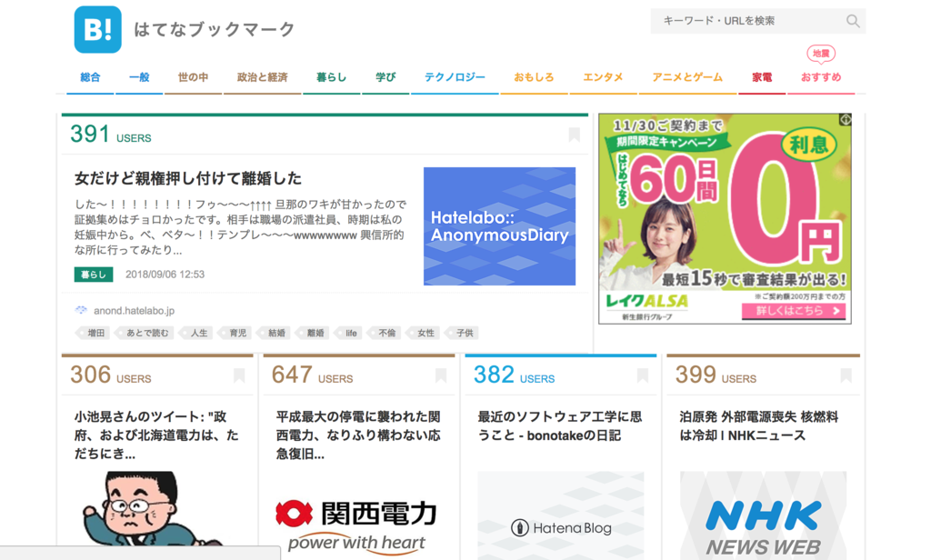Open the 泊原発 外部電源喪失 article

pyautogui.click(x=759, y=425)
